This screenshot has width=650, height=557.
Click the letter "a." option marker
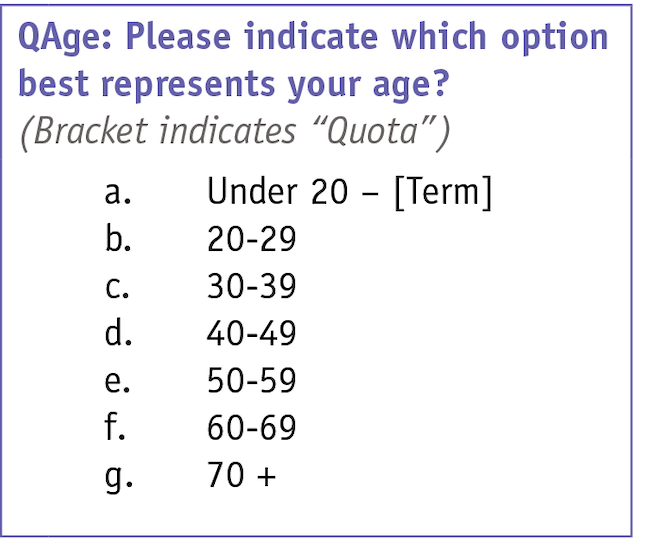(118, 192)
